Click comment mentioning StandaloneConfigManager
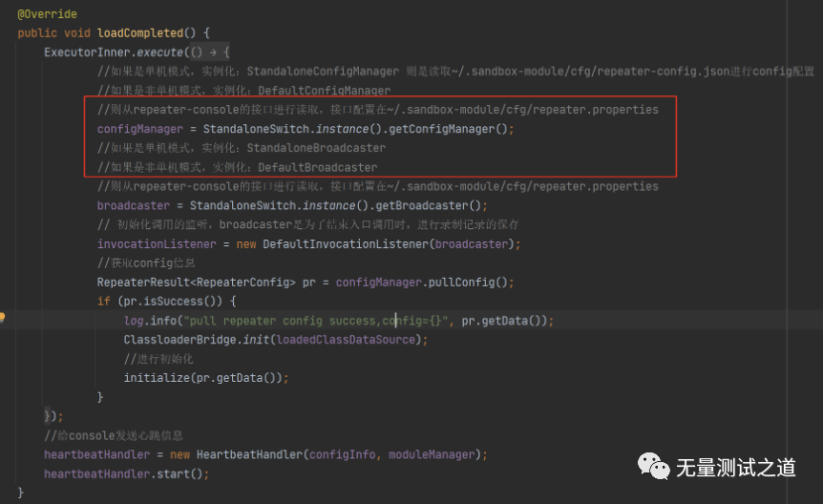Viewport: 823px width, 504px height. [455, 72]
